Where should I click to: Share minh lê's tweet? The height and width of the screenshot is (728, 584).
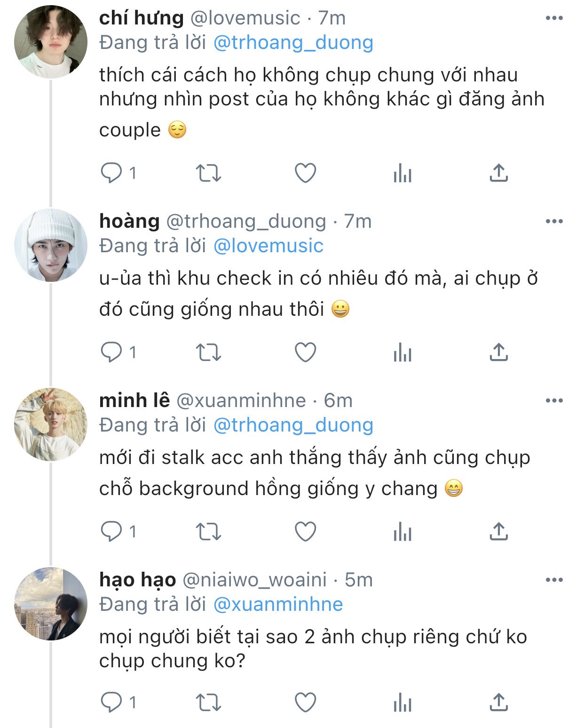tap(498, 532)
